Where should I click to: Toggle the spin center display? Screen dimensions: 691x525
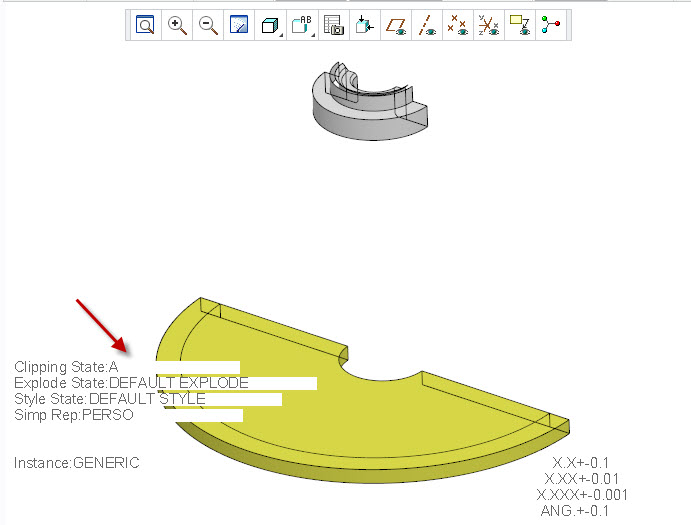click(550, 26)
